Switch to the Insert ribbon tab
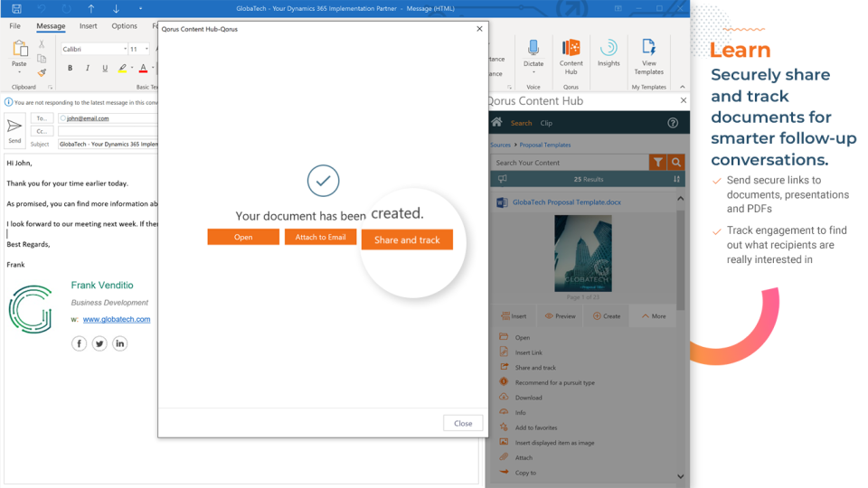The image size is (868, 488). click(88, 26)
